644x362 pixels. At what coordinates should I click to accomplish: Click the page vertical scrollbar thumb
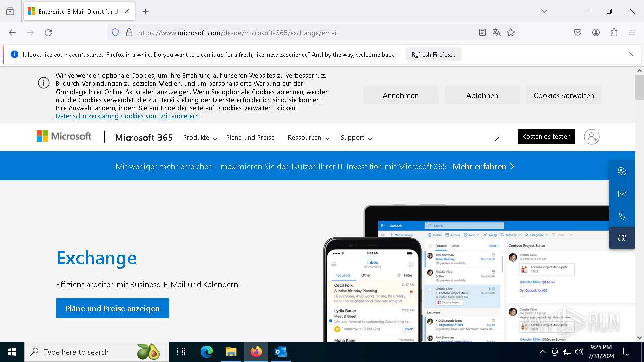tap(639, 87)
